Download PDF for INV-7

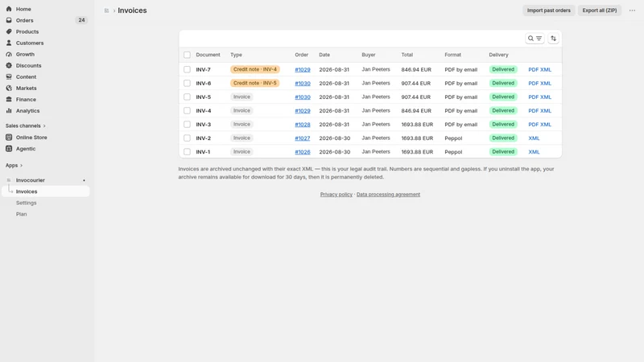533,70
